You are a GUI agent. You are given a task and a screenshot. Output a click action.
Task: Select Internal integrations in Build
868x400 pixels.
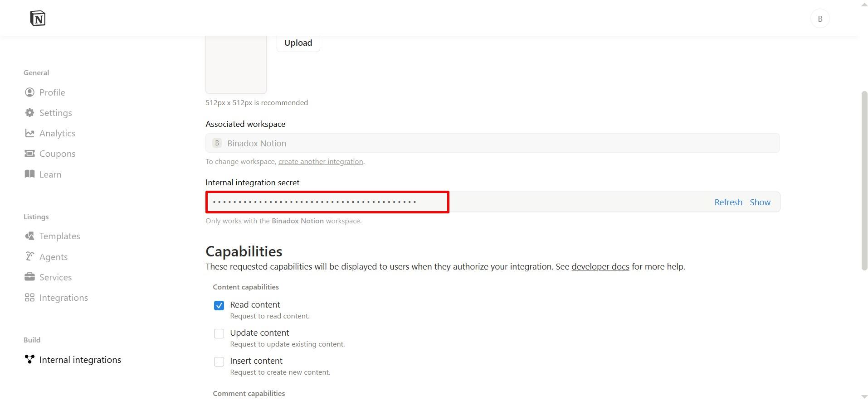pyautogui.click(x=80, y=360)
